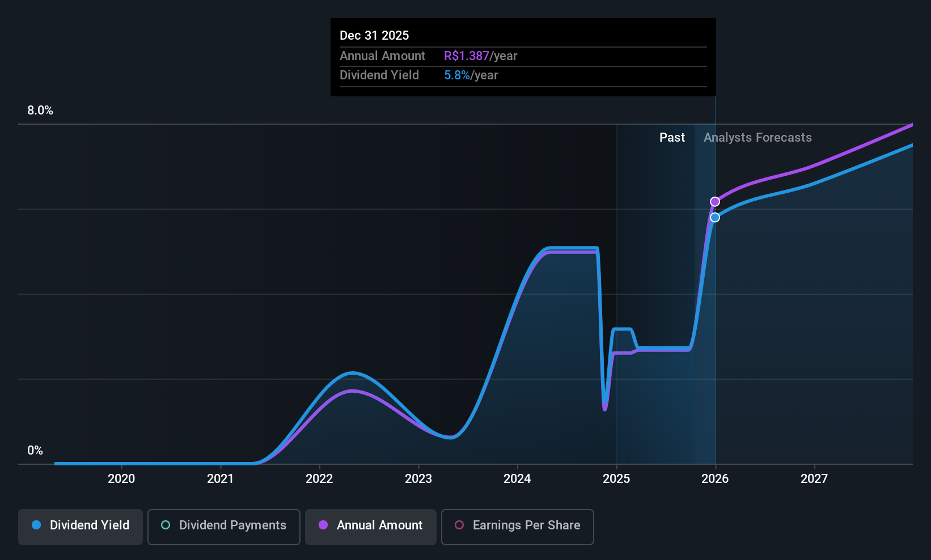Click the 2022 x-axis label
931x560 pixels.
(319, 479)
